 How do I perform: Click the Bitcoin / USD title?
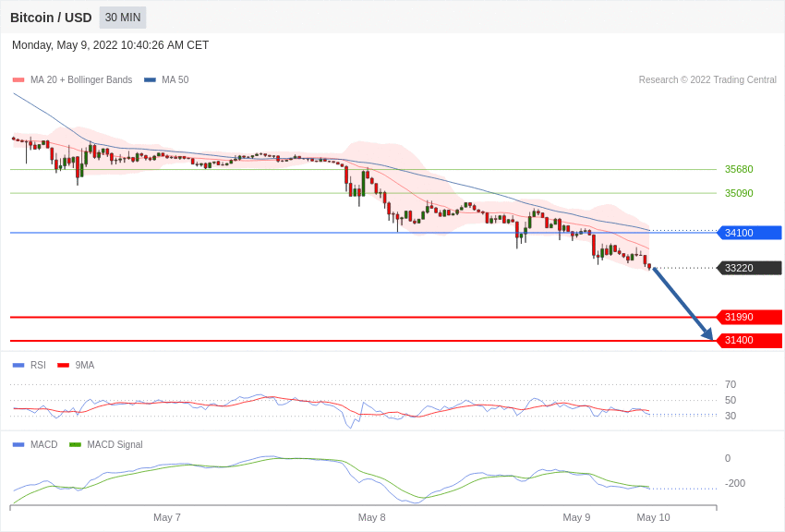[51, 18]
